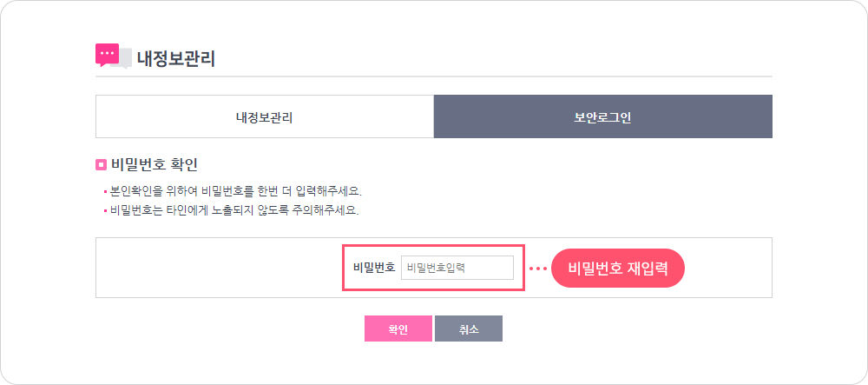Click the 내정보관리 page title
Image resolution: width=868 pixels, height=385 pixels.
[176, 59]
